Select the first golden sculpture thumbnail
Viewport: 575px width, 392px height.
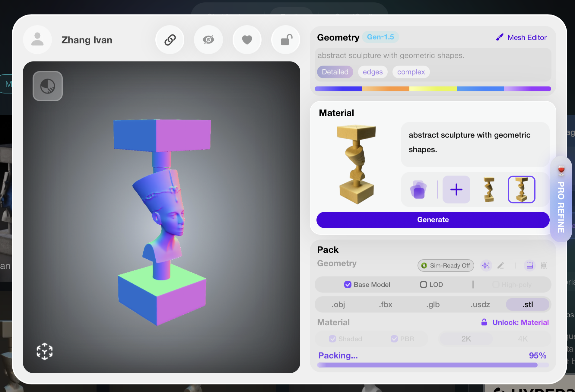coord(489,190)
